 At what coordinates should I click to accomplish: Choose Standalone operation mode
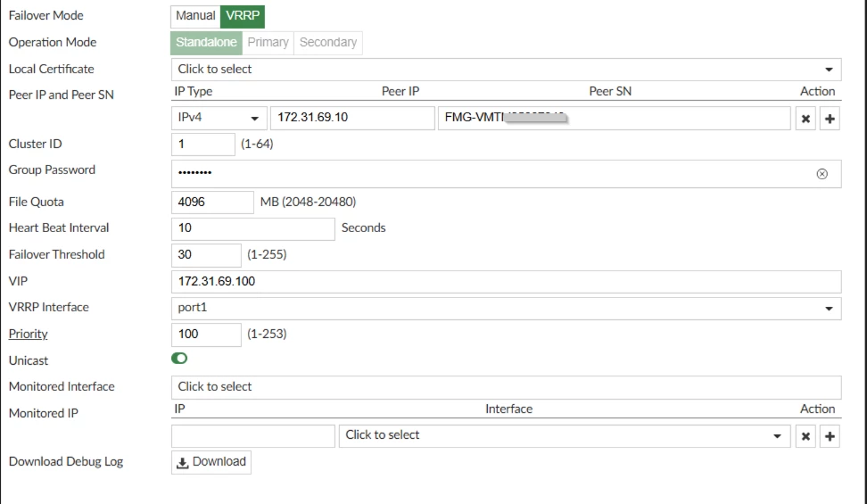pyautogui.click(x=206, y=43)
